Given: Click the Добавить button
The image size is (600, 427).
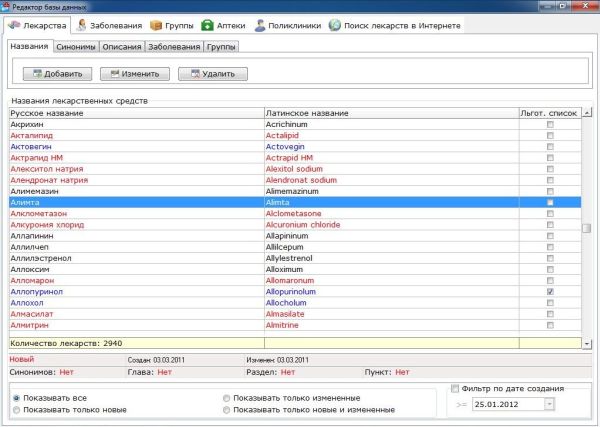Looking at the screenshot, I should [x=57, y=74].
